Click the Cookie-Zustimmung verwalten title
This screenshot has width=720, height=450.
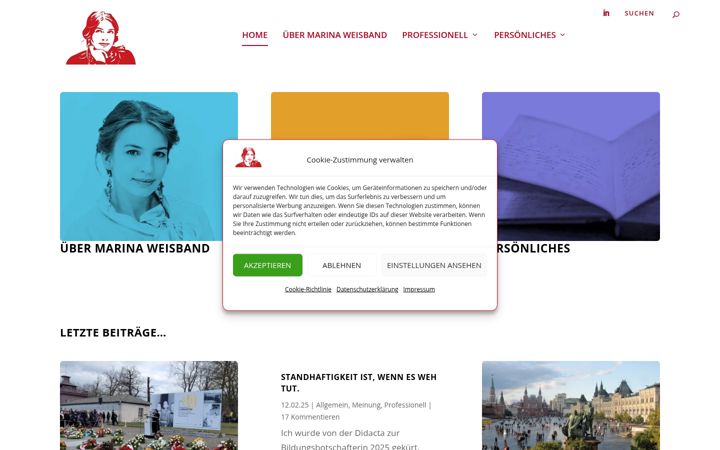[360, 160]
